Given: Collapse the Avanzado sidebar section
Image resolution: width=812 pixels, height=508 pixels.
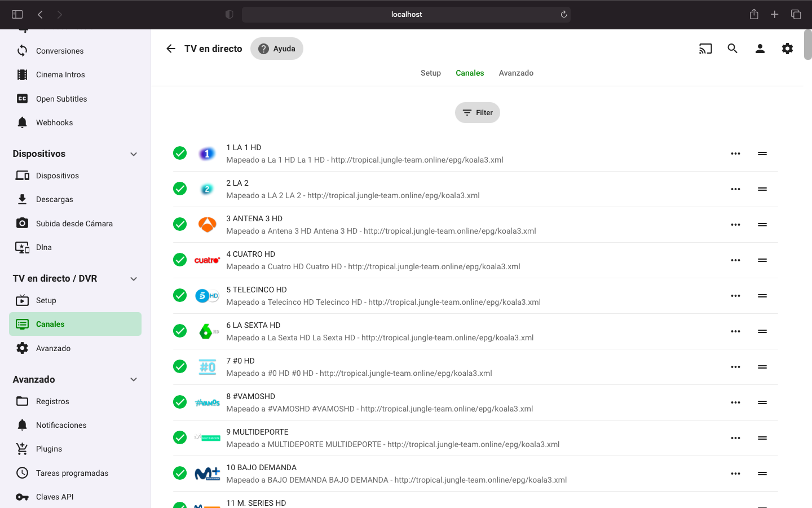Looking at the screenshot, I should point(134,379).
